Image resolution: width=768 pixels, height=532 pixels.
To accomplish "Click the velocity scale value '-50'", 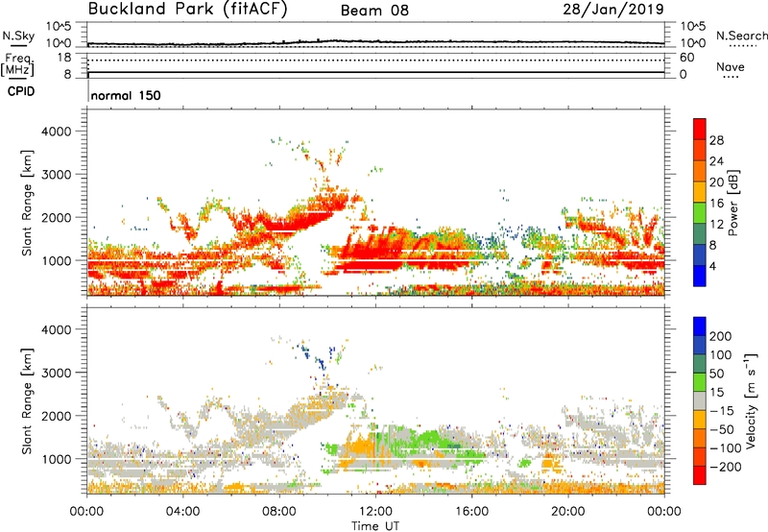I will click(722, 429).
